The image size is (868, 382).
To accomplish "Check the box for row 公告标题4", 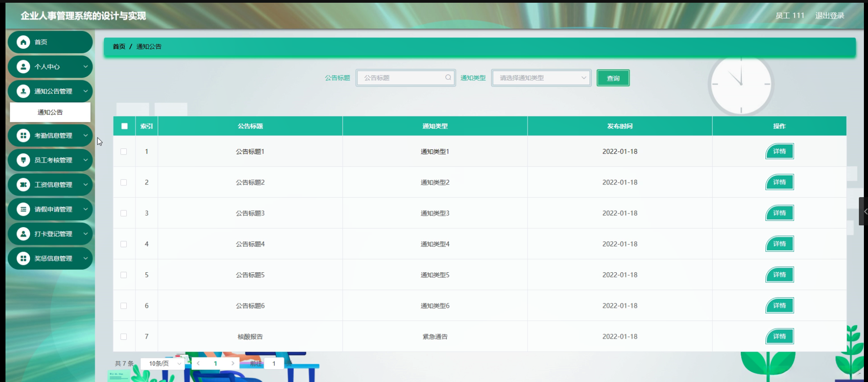I will 124,244.
